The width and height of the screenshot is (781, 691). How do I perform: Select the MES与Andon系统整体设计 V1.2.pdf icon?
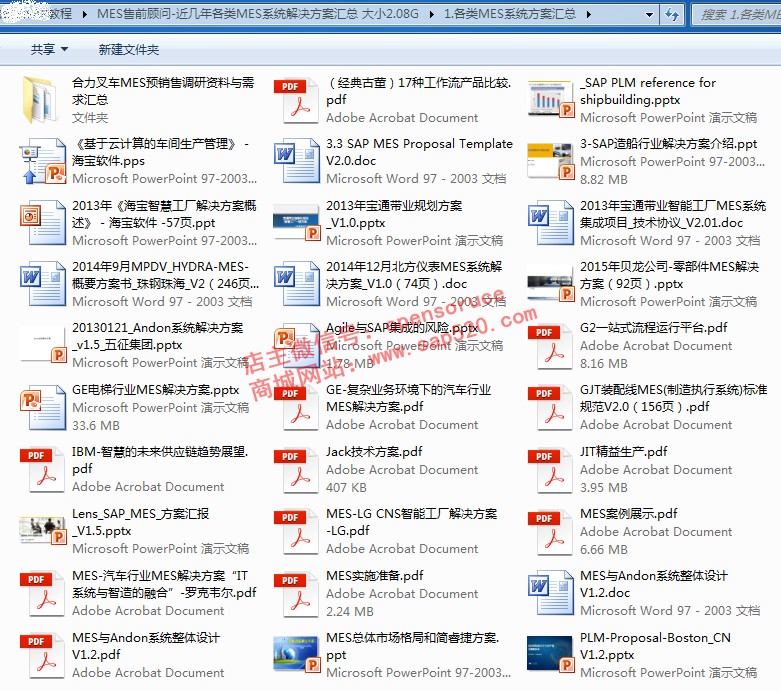(x=42, y=656)
